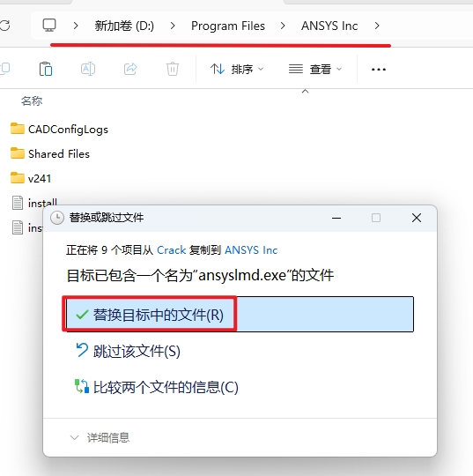
Task: Click the rename toolbar icon
Action: point(88,69)
